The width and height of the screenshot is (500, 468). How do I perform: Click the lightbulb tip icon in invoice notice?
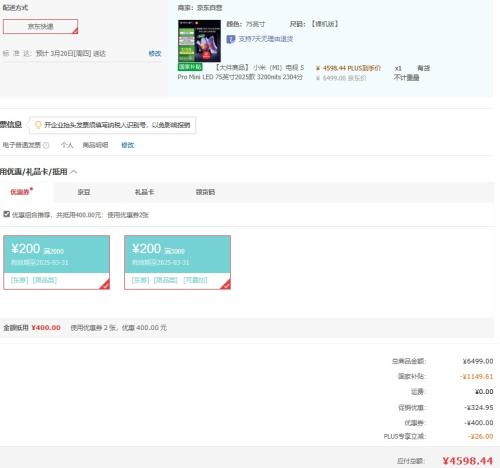[38, 125]
